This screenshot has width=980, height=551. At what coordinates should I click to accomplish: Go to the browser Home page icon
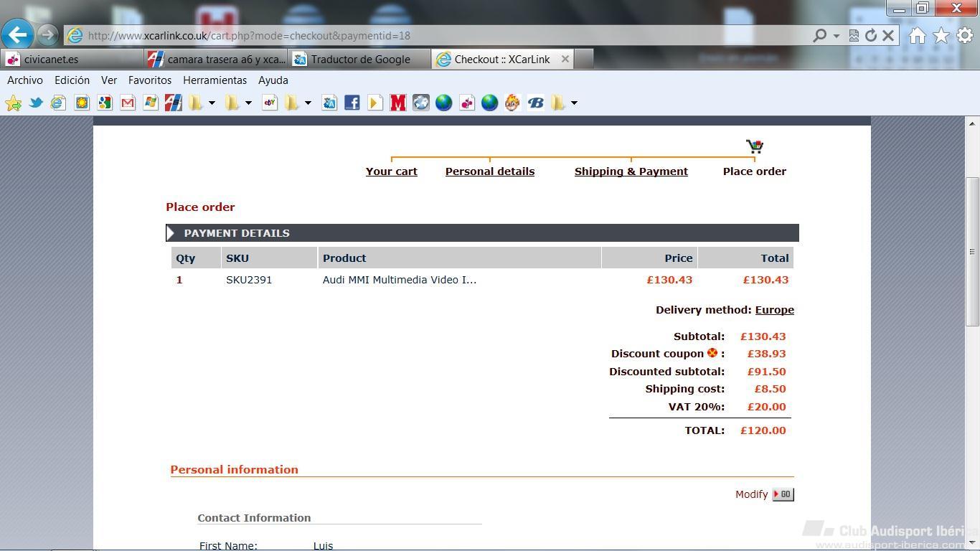(917, 35)
